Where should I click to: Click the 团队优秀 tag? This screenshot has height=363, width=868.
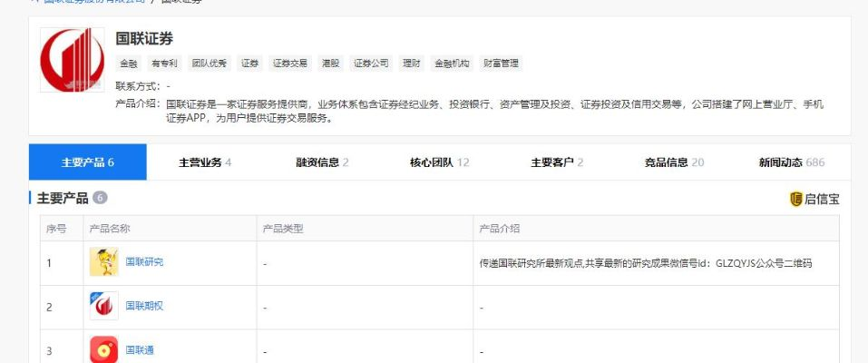pos(210,64)
